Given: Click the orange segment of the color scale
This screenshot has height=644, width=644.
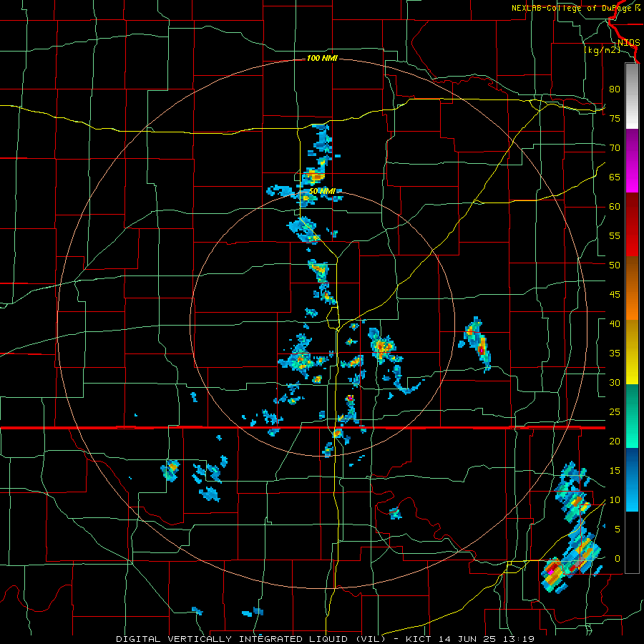Looking at the screenshot, I should point(632,288).
